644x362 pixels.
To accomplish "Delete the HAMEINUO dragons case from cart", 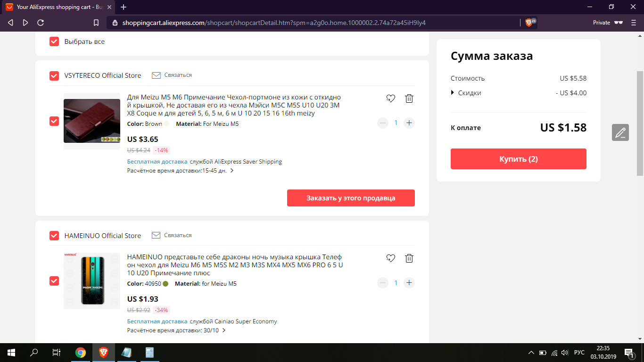I will pos(409,258).
